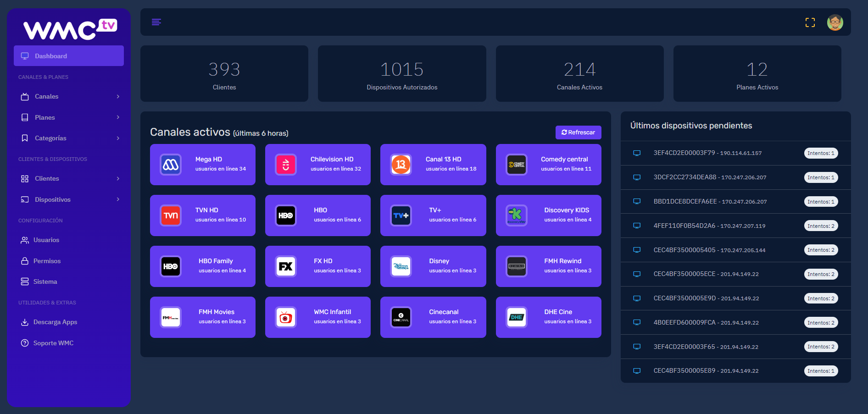Enter fullscreen mode via the top bar icon
Image resolution: width=868 pixels, height=414 pixels.
coord(810,22)
